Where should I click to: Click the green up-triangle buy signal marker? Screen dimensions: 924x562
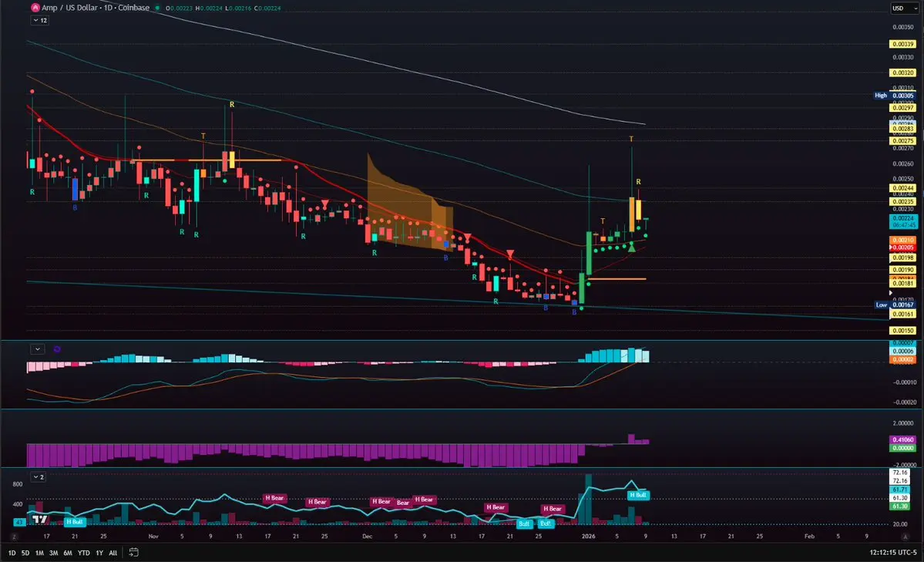click(632, 247)
